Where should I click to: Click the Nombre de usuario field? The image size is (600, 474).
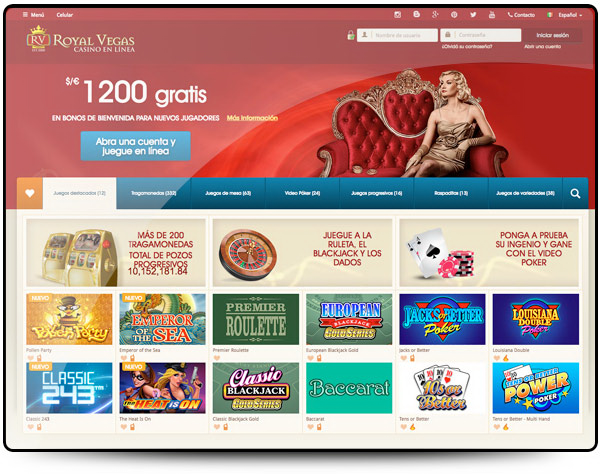[397, 35]
